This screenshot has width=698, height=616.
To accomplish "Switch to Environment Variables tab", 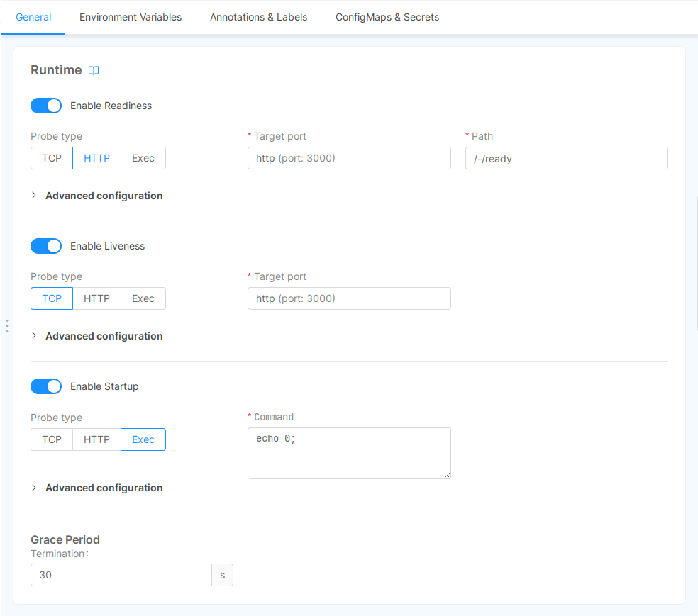I will [x=131, y=17].
